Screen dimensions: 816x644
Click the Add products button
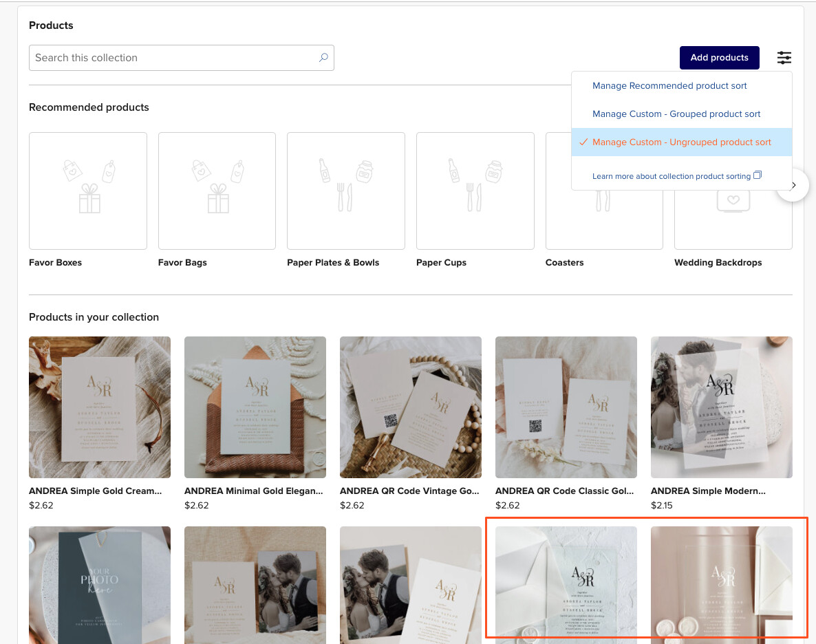(x=719, y=58)
